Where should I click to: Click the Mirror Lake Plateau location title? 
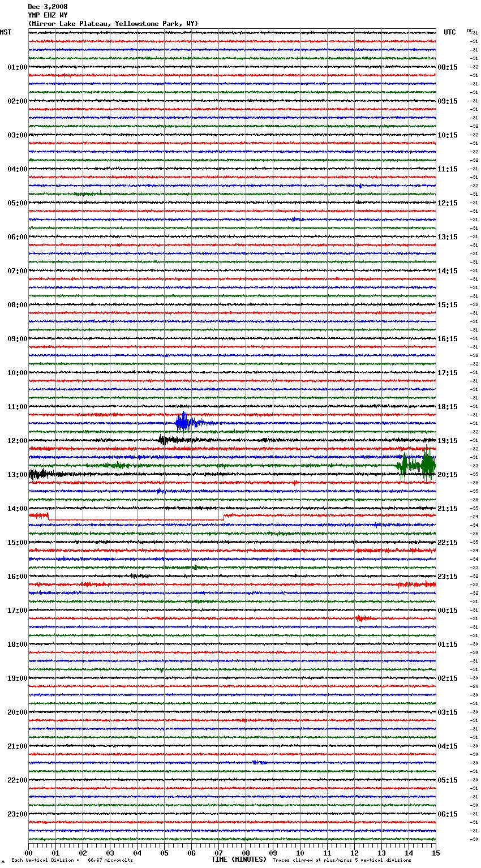[x=113, y=24]
